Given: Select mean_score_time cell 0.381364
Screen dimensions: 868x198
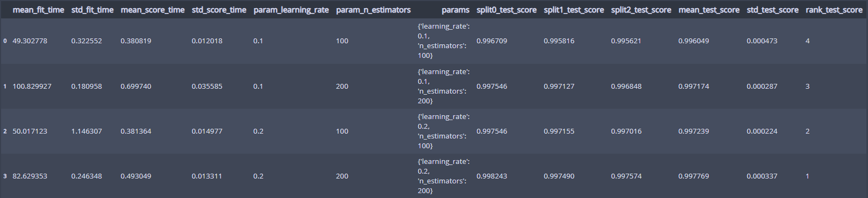Looking at the screenshot, I should pos(136,131).
